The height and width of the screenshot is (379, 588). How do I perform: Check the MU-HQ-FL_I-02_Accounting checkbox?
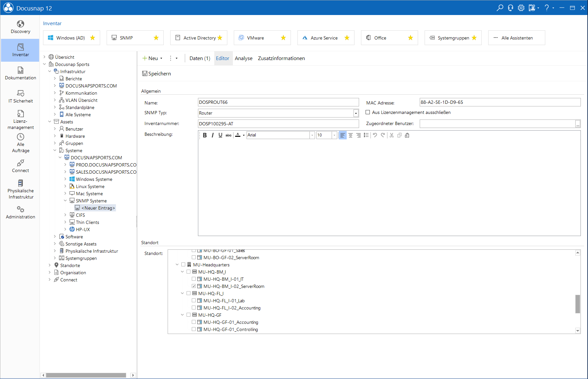(x=194, y=308)
